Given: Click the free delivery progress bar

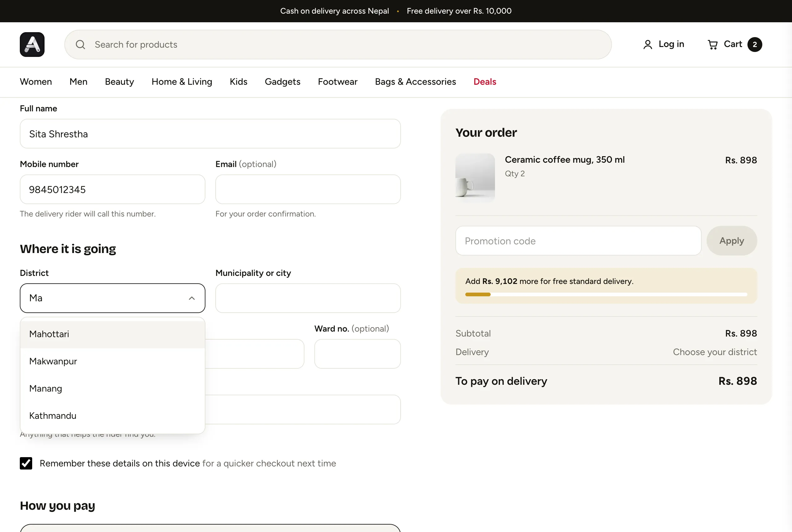Looking at the screenshot, I should (606, 294).
